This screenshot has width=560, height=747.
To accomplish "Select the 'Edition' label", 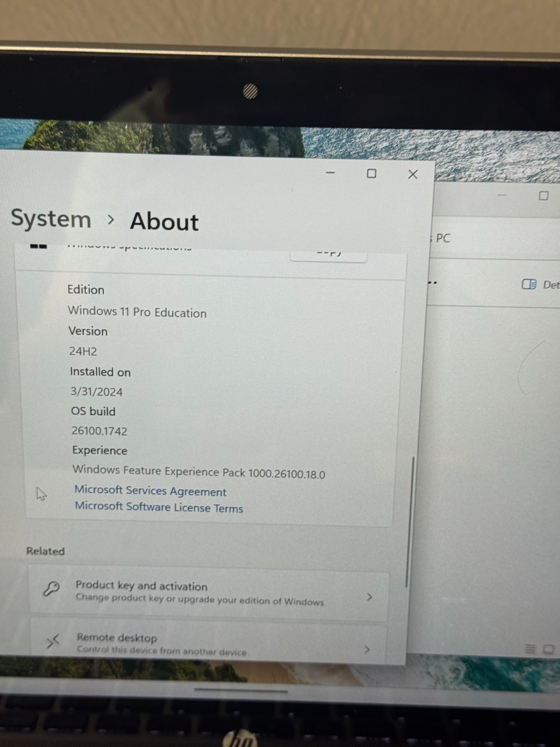I will coord(86,289).
